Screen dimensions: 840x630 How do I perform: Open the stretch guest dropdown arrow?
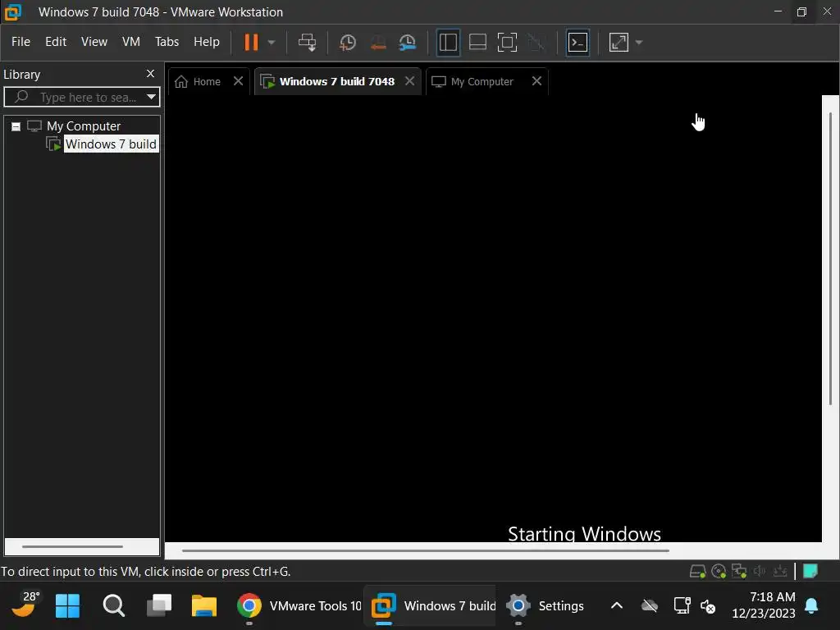point(638,43)
